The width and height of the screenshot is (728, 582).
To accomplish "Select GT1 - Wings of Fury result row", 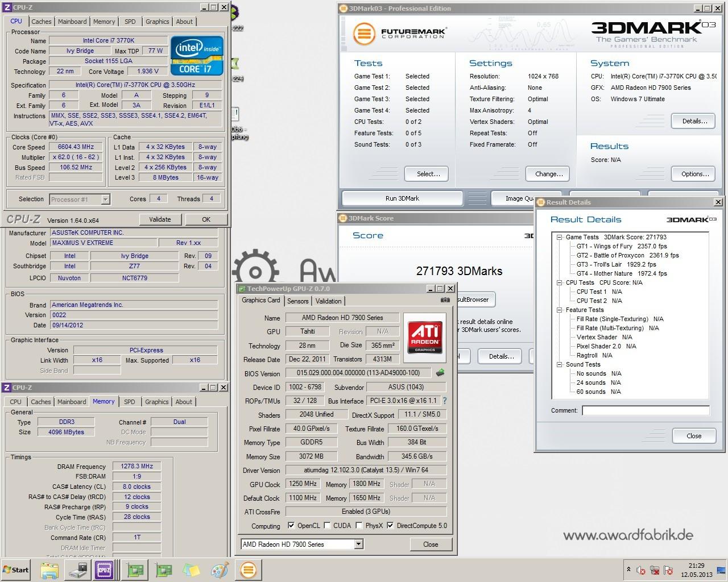I will pyautogui.click(x=622, y=246).
